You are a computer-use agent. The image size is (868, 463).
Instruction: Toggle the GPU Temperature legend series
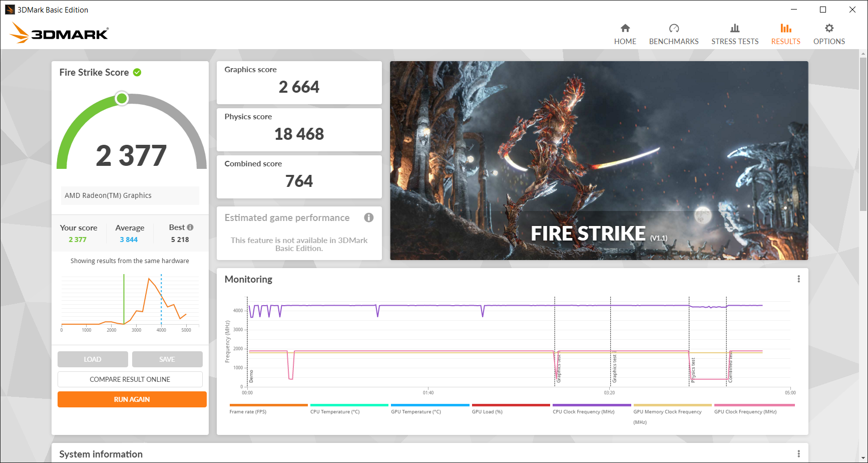(x=430, y=409)
